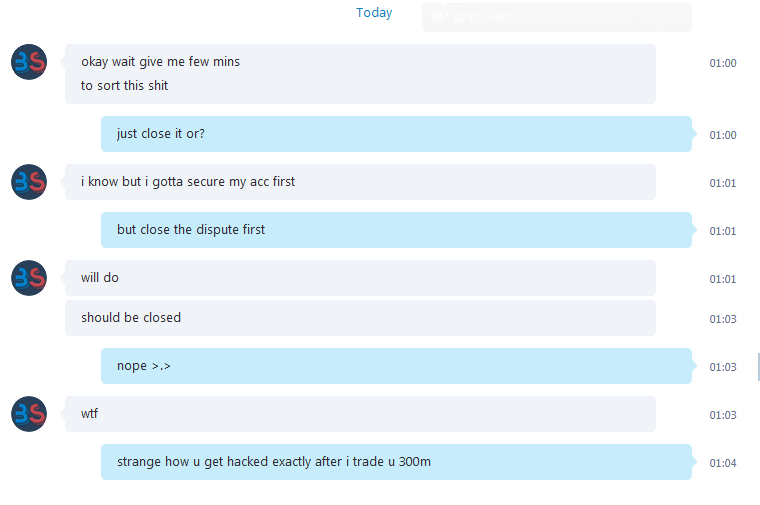The height and width of the screenshot is (505, 760).
Task: Click the "wtf" message bubble
Action: [x=360, y=414]
